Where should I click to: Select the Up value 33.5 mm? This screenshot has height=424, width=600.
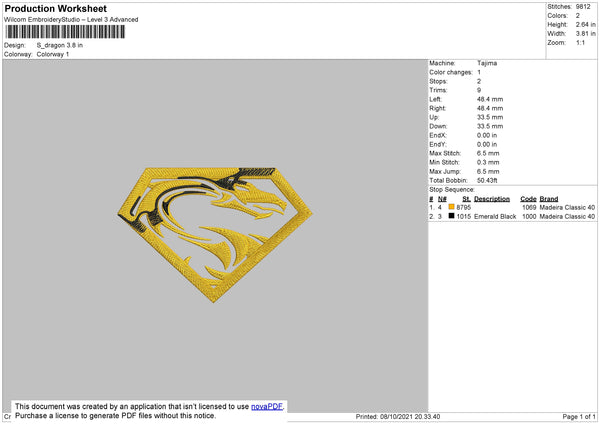coord(490,117)
